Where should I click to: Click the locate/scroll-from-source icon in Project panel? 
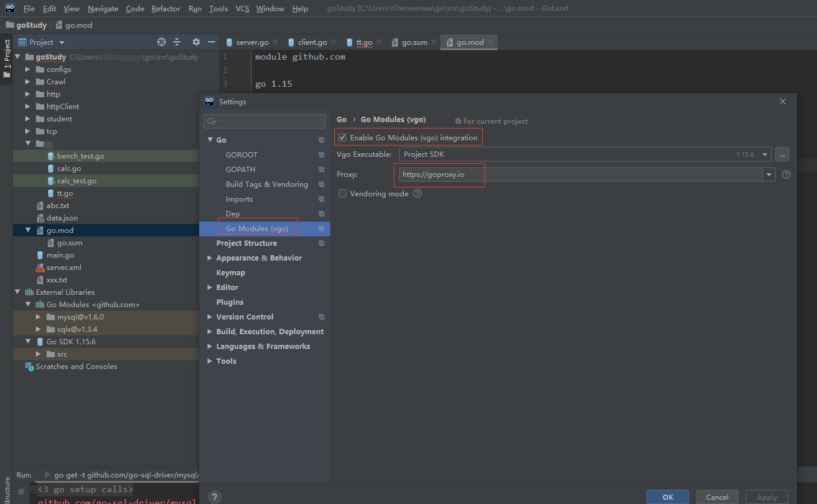(x=162, y=42)
